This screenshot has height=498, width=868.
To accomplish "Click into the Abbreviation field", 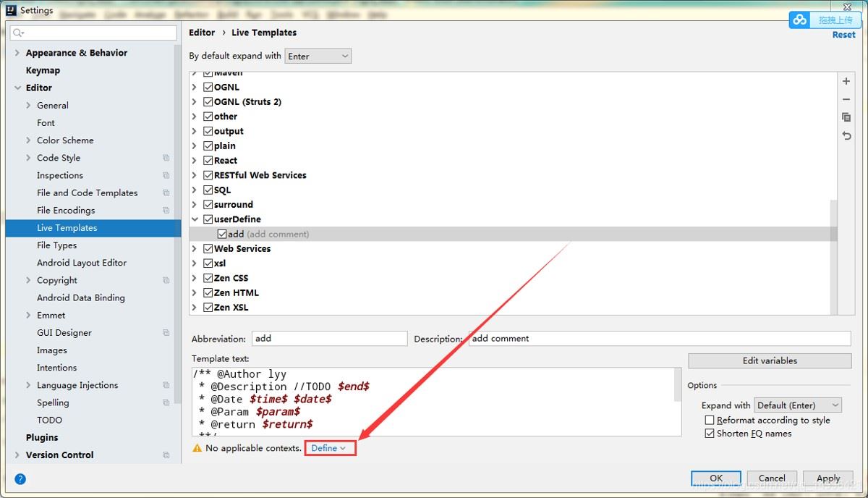I will [329, 338].
